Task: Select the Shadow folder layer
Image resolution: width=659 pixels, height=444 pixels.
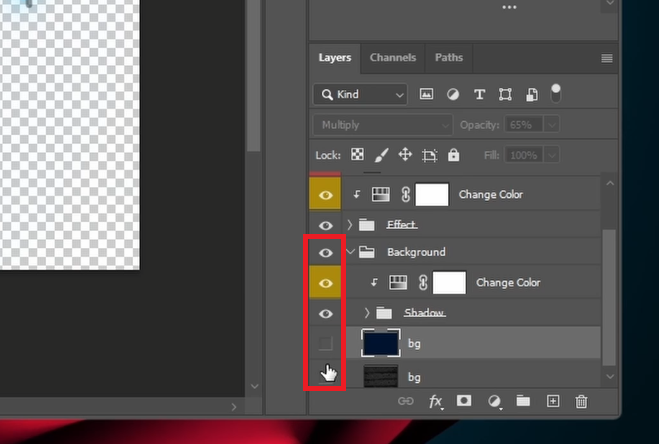Action: pos(473,313)
